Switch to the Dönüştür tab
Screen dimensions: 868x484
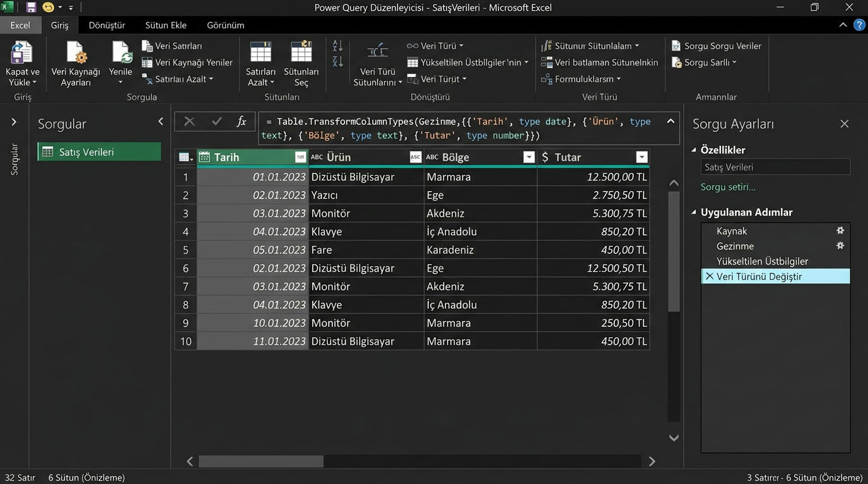tap(107, 25)
